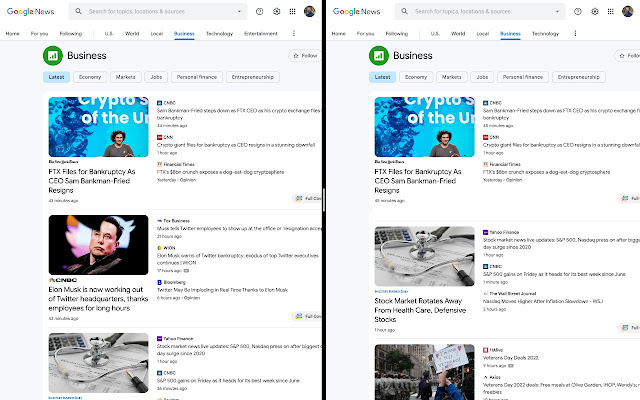Expand more sections three-dot menu in left window
This screenshot has width=640, height=400.
click(293, 33)
